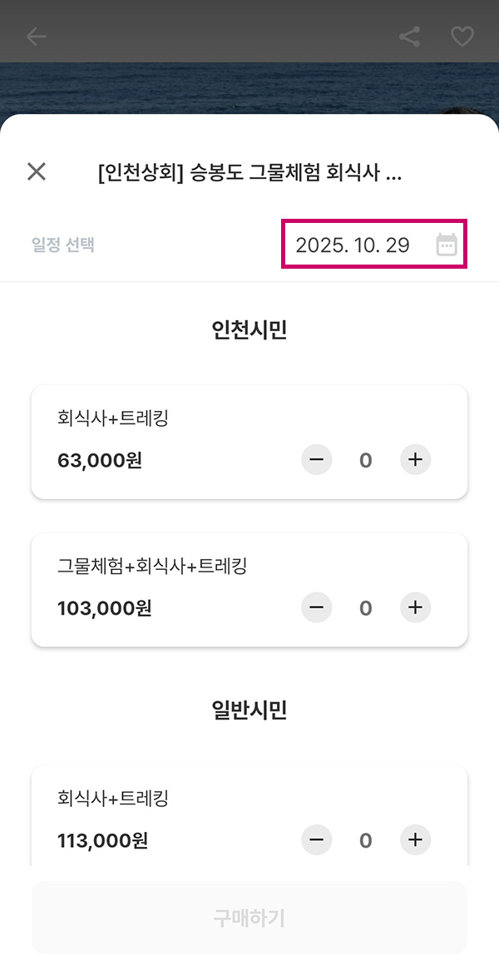This screenshot has width=499, height=980.
Task: Click the 인천시민 section heading
Action: pyautogui.click(x=249, y=330)
